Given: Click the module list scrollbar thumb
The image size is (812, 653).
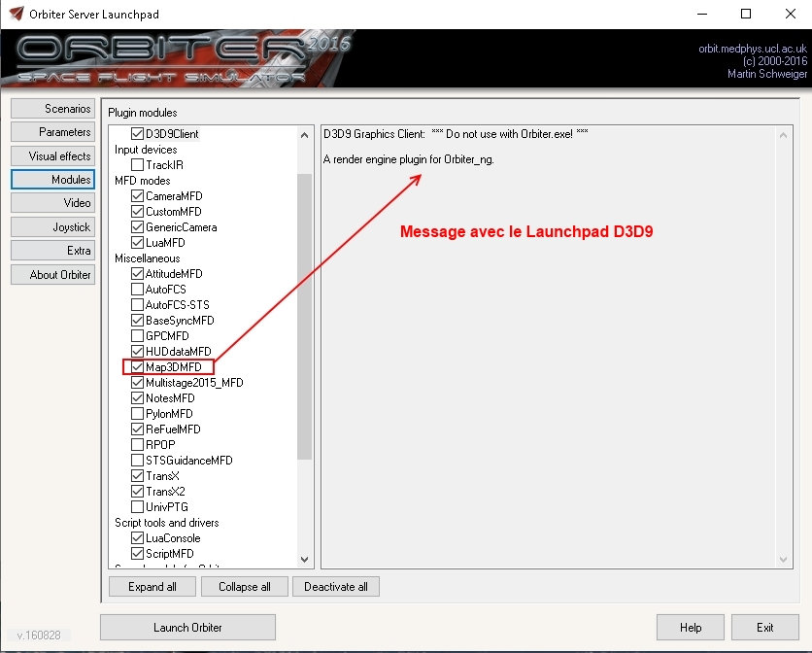Looking at the screenshot, I should [305, 317].
